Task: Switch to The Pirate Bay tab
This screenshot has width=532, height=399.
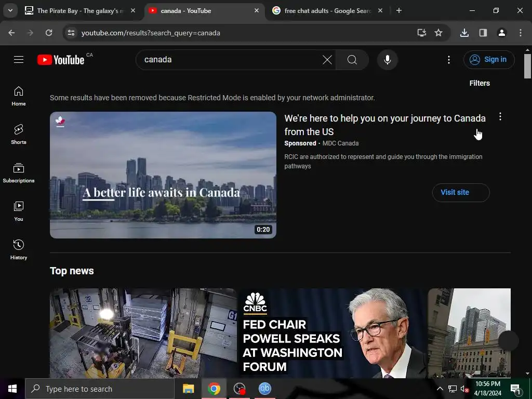Action: [79, 11]
